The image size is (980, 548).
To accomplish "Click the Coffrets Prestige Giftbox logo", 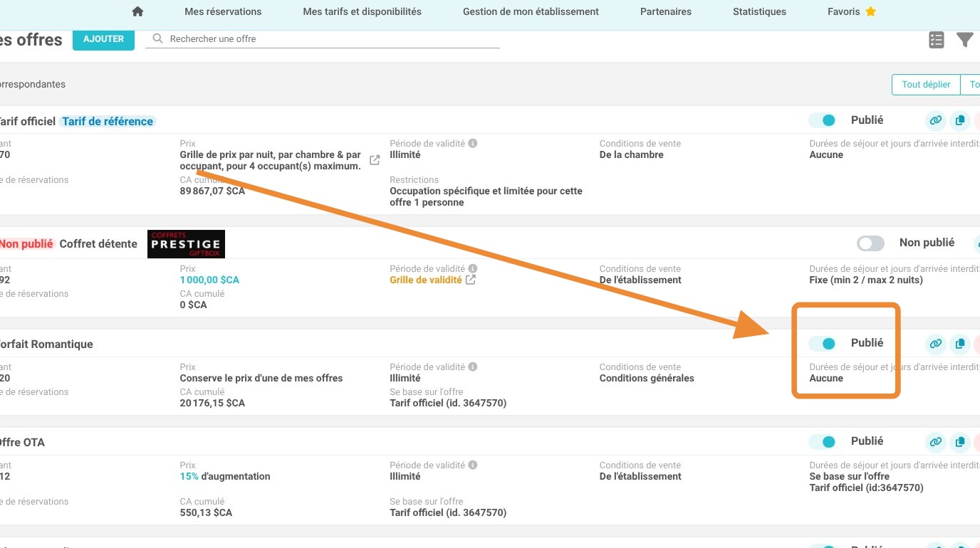I will 186,244.
